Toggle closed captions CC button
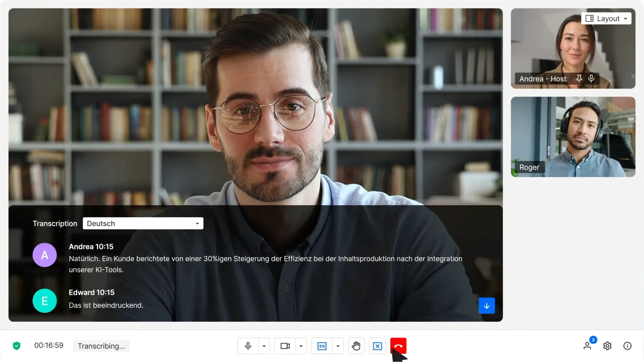 point(322,346)
